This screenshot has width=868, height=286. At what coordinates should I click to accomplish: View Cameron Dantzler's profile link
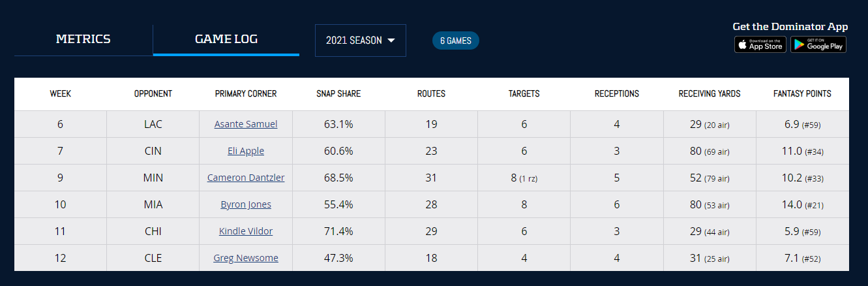click(246, 178)
